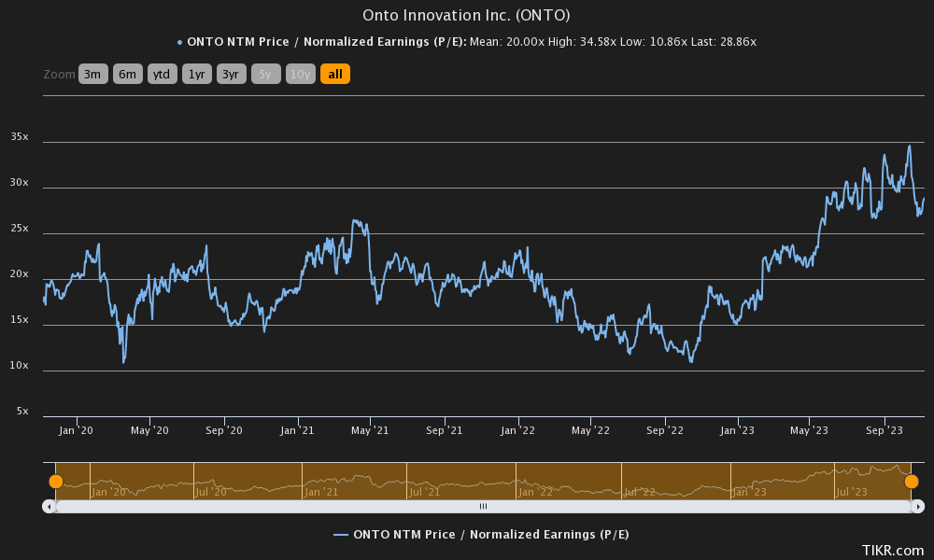Click the left scroll arrow below the navigator

tap(48, 506)
